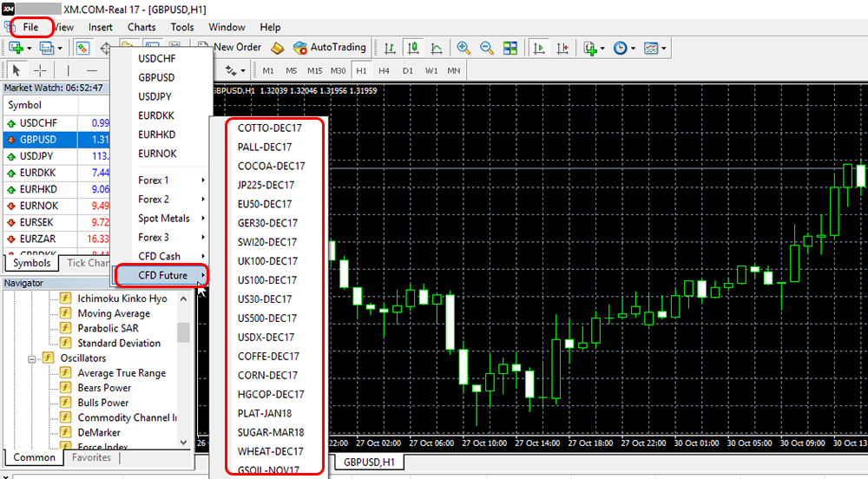
Task: Open the Charts menu
Action: pos(141,27)
